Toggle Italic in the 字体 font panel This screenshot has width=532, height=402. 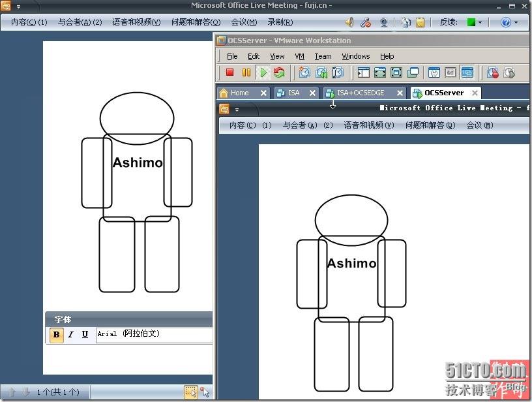tap(70, 335)
